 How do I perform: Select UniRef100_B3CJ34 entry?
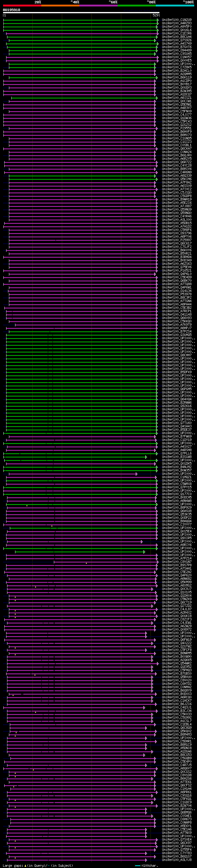coord(177,711)
